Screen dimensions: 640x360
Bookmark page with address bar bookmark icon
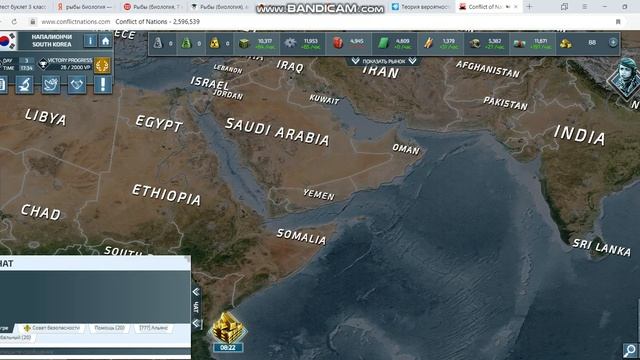pos(618,22)
